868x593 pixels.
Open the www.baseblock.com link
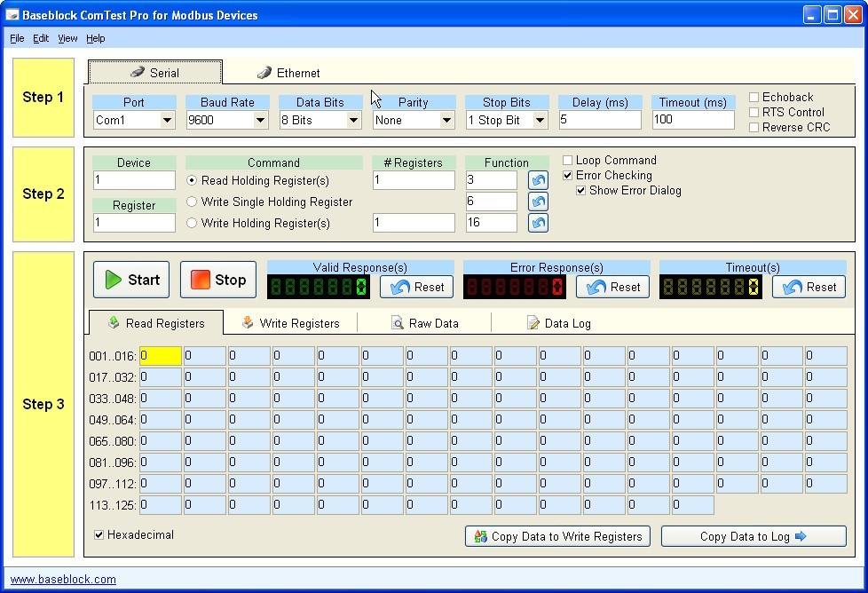(x=62, y=579)
